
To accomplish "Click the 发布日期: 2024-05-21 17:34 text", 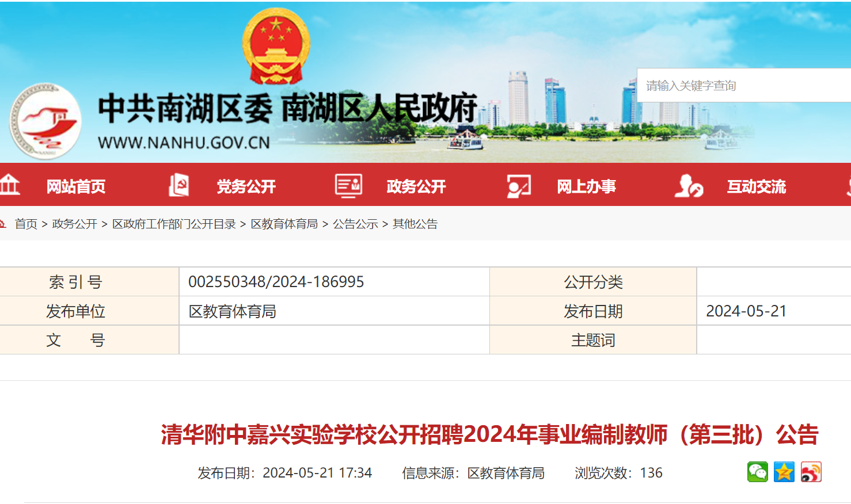I will tap(285, 473).
